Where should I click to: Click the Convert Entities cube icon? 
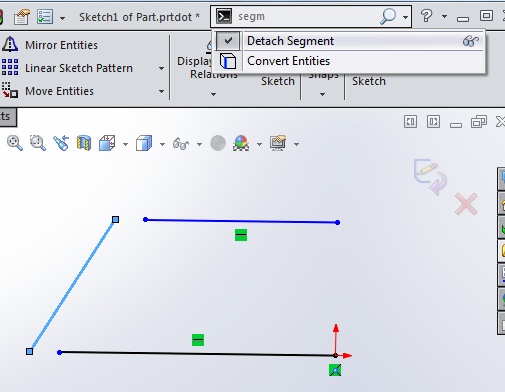(228, 61)
